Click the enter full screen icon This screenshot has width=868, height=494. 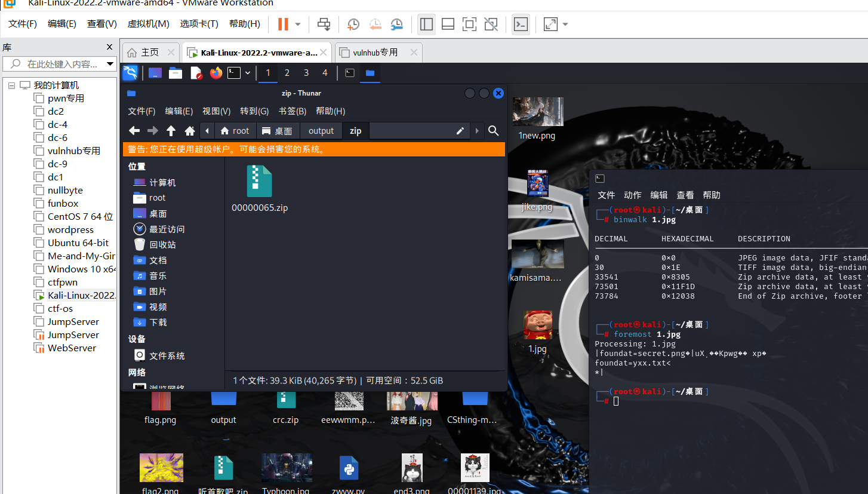click(x=470, y=24)
